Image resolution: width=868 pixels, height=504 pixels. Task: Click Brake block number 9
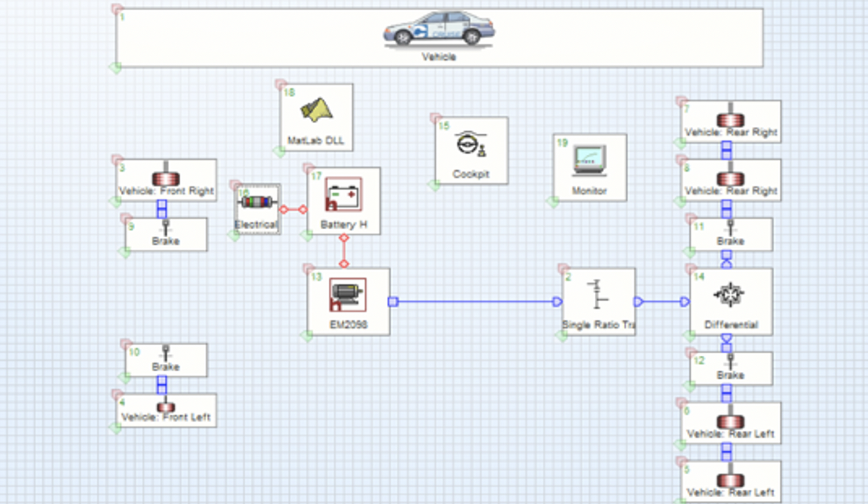click(x=166, y=234)
